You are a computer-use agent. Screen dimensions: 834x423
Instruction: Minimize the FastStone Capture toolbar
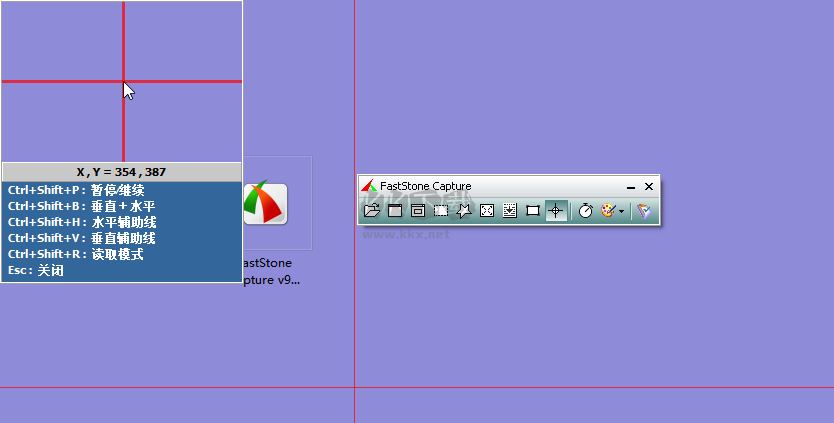click(x=631, y=187)
